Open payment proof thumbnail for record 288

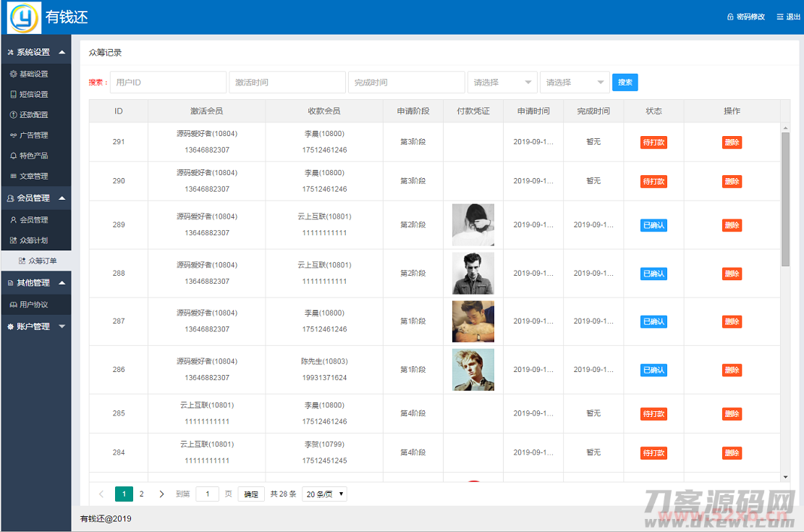[473, 274]
